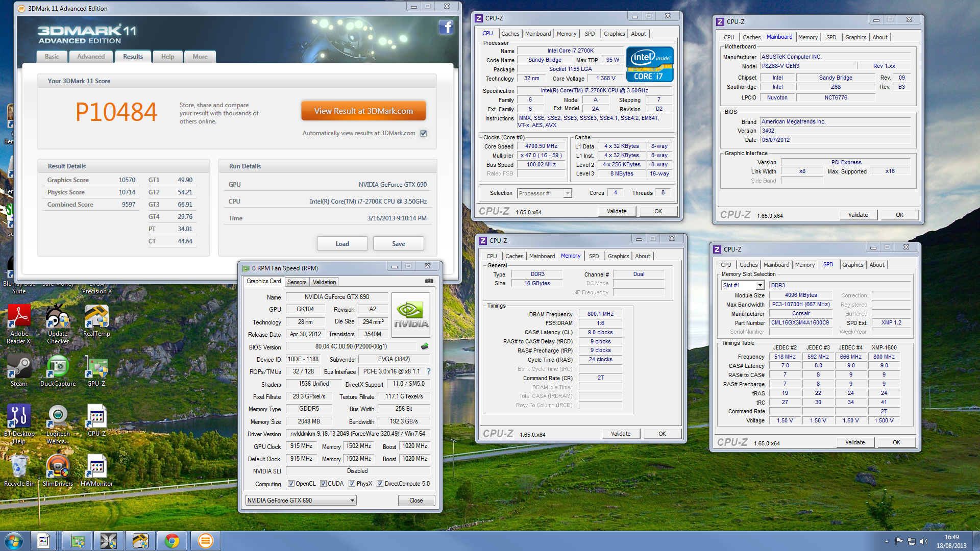The width and height of the screenshot is (980, 551).
Task: Open HWMonitor desktop shortcut
Action: [x=96, y=470]
